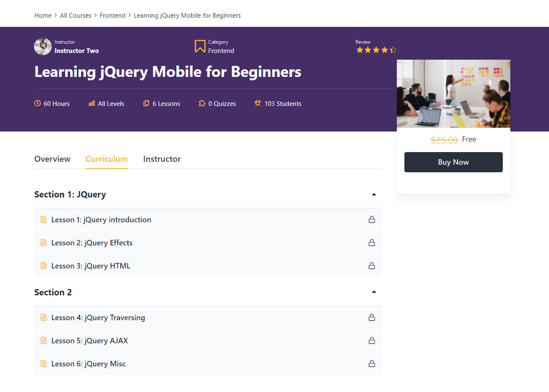Click the lock icon on Lesson 5 row

pyautogui.click(x=372, y=340)
